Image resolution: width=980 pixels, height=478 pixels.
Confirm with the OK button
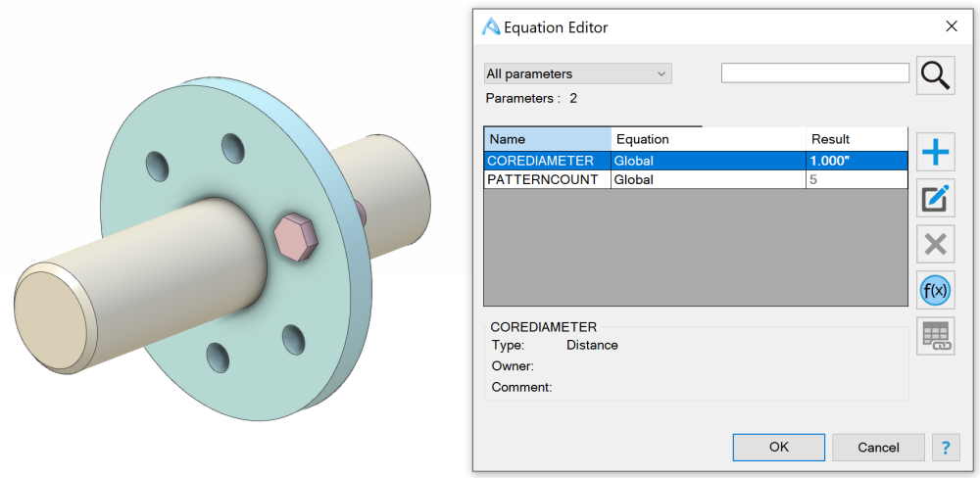[x=779, y=448]
